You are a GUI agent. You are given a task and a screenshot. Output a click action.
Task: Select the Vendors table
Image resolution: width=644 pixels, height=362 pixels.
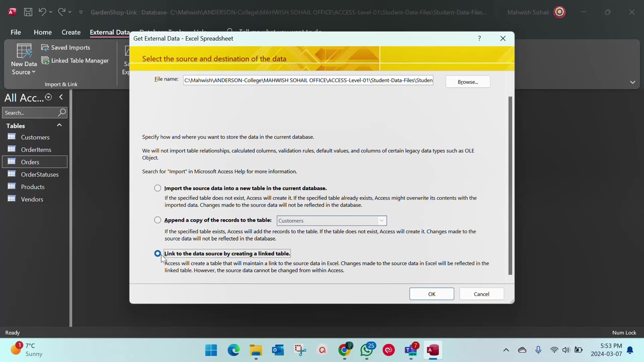[x=35, y=199]
